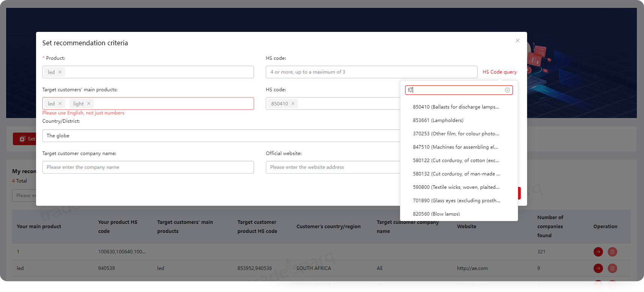644x292 pixels.
Task: Remove the "light" tag
Action: coord(89,103)
